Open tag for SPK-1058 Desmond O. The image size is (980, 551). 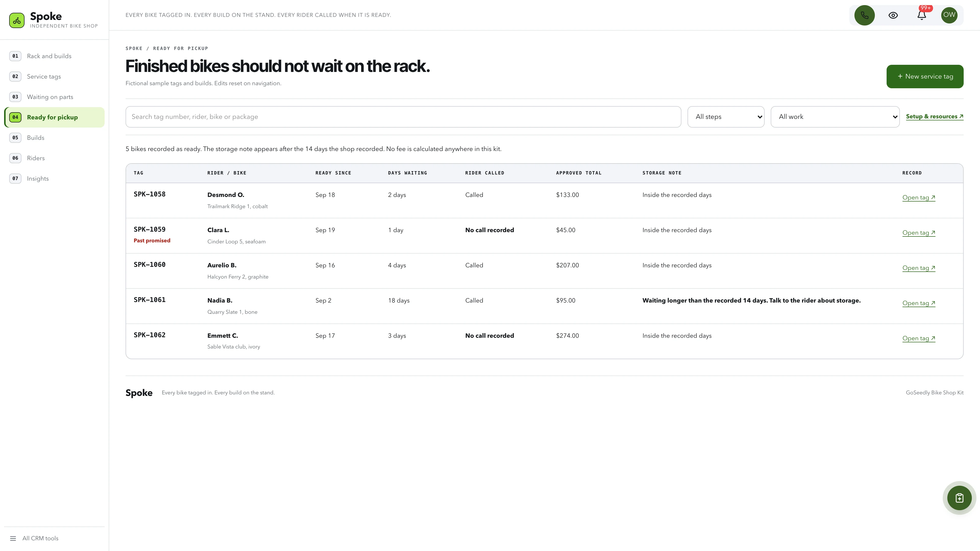918,197
